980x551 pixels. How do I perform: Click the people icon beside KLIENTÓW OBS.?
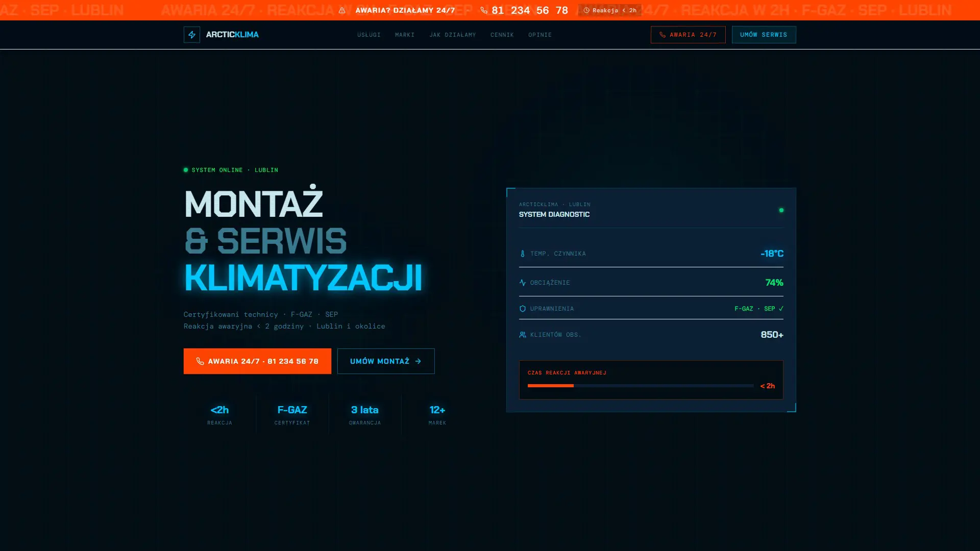[x=522, y=335]
